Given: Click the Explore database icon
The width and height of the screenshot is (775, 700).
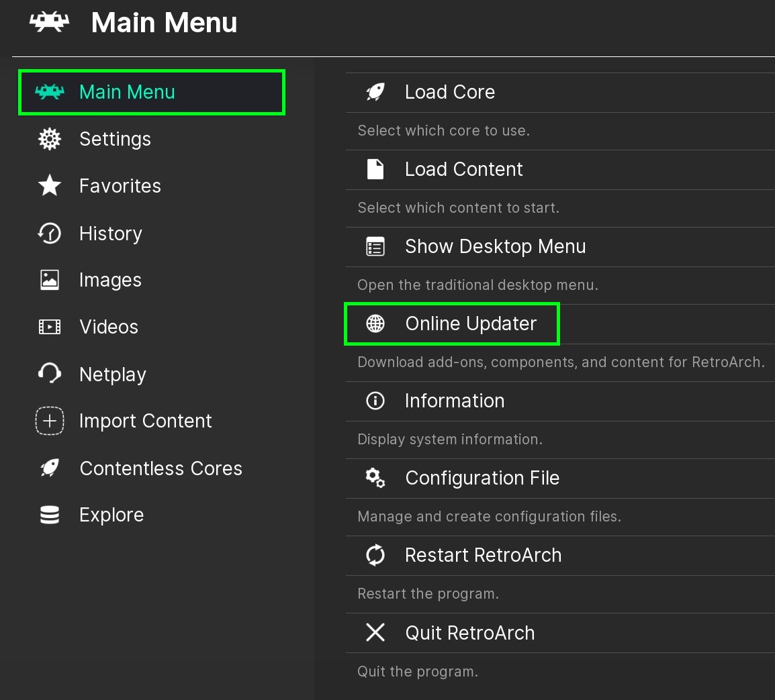Looking at the screenshot, I should point(50,515).
